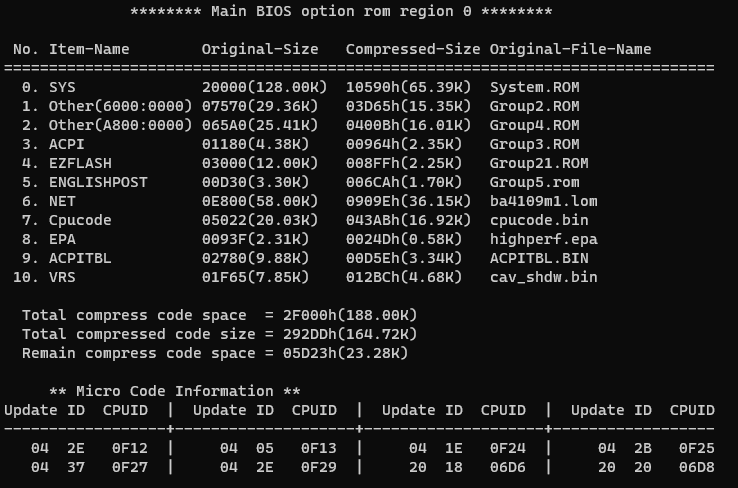Click the cav_shdw.bin file name
The height and width of the screenshot is (488, 738).
tap(543, 277)
